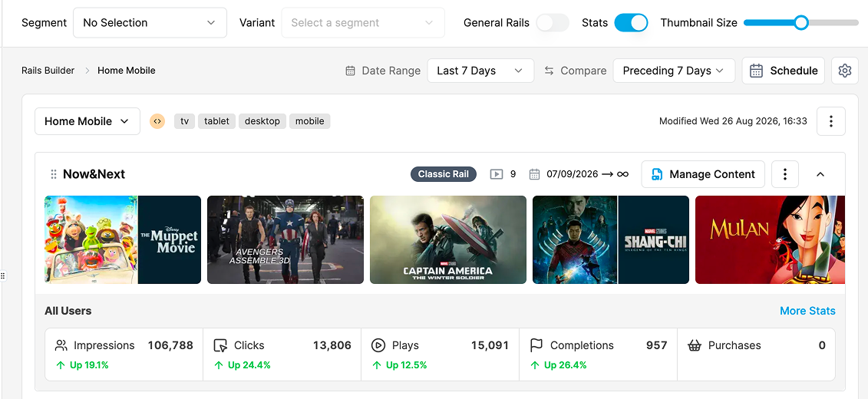Click the Impressions people icon
868x399 pixels.
pos(61,346)
